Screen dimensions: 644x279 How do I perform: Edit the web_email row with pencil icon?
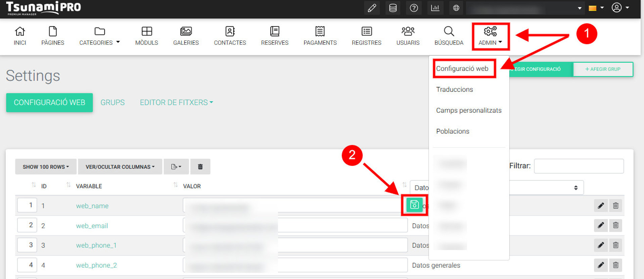point(601,225)
